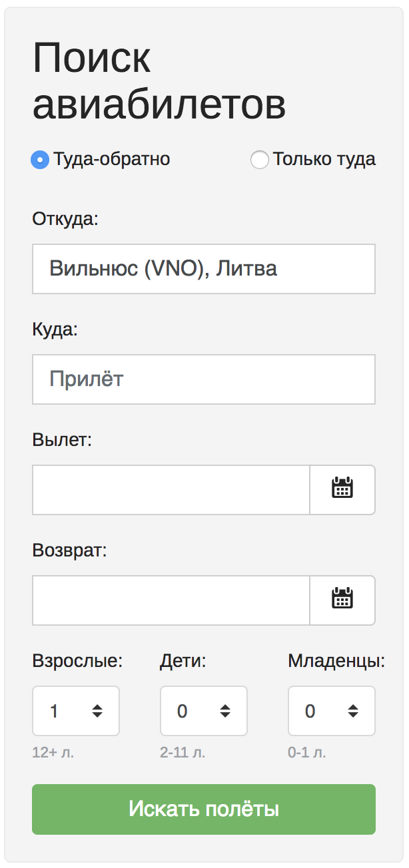409x868 pixels.
Task: Click the Взрослые: label
Action: click(77, 661)
